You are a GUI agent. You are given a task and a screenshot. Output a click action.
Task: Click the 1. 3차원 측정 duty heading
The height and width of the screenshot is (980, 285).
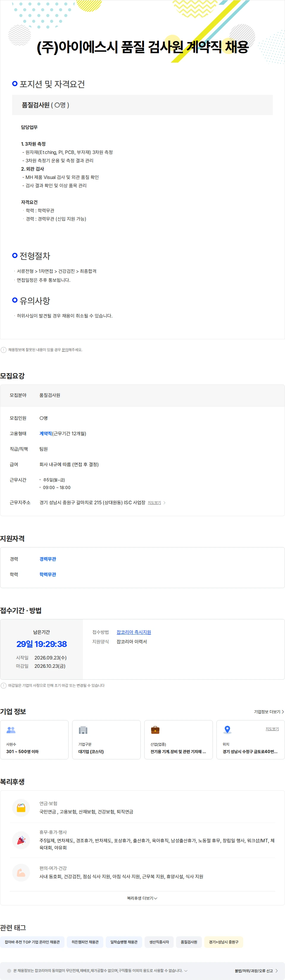pos(34,144)
